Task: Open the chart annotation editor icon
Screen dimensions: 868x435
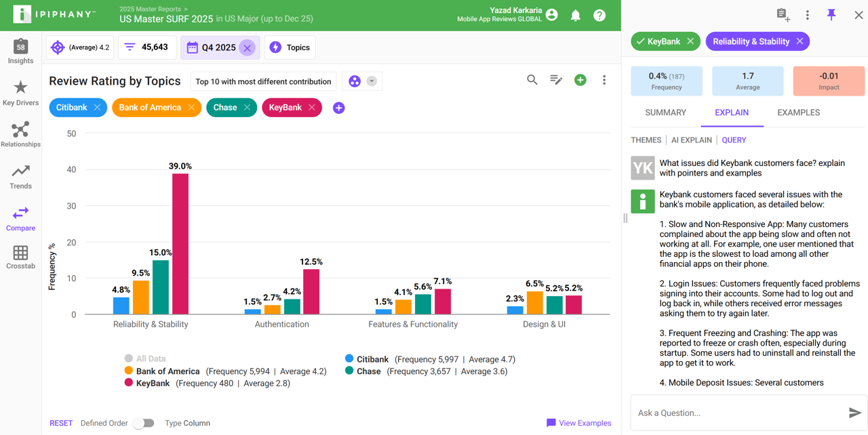Action: (556, 79)
